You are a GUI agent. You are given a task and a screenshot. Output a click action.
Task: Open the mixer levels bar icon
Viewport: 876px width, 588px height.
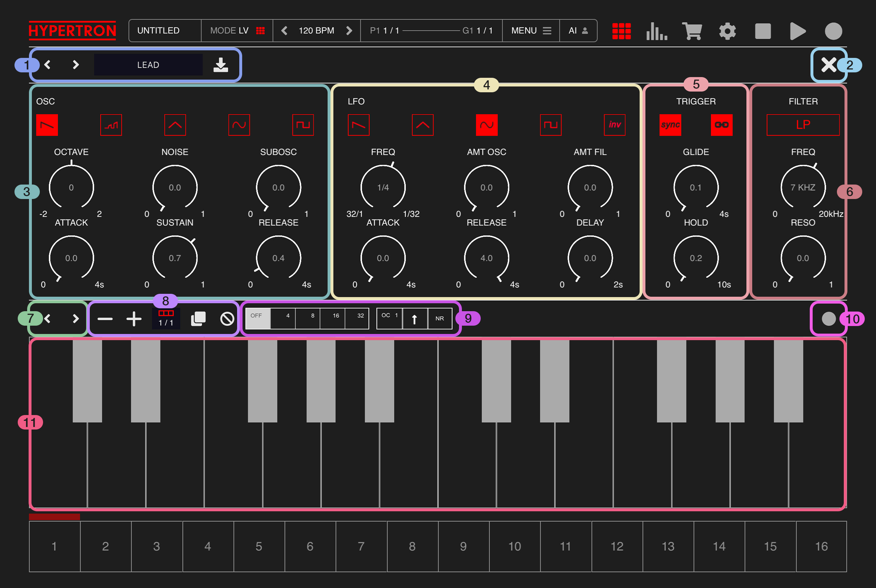[x=657, y=31]
